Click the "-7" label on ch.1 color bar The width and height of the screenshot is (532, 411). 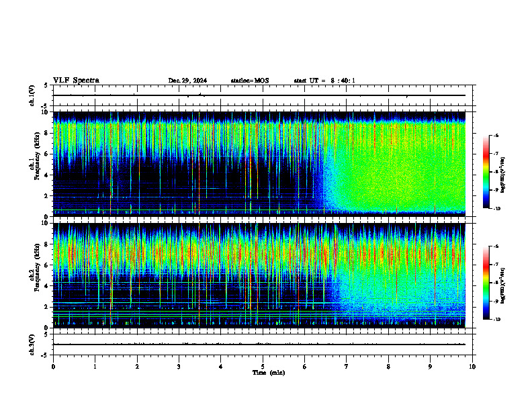496,154
